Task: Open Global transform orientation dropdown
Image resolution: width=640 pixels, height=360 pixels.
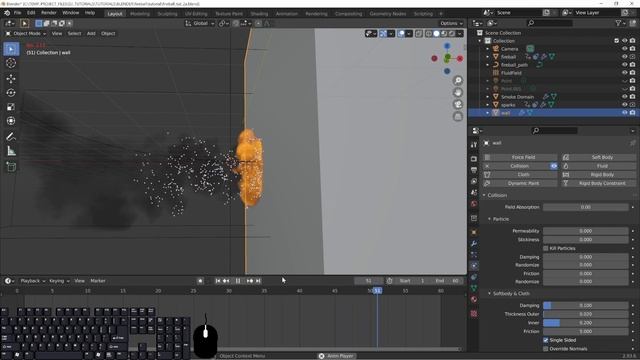Action: tap(200, 23)
